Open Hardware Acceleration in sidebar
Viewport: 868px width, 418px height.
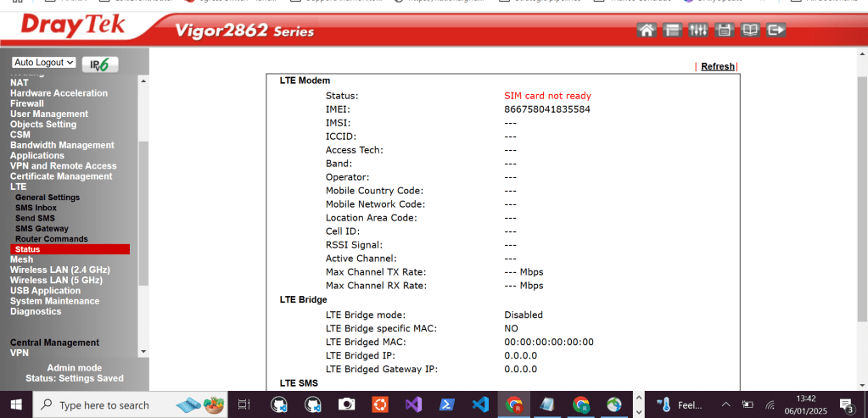[x=59, y=93]
